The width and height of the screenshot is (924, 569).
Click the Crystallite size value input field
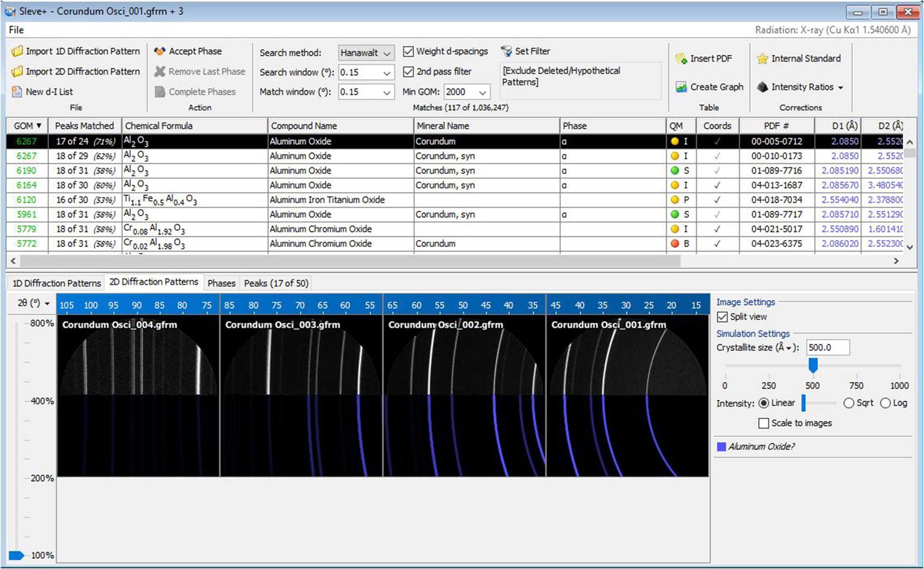(x=827, y=348)
